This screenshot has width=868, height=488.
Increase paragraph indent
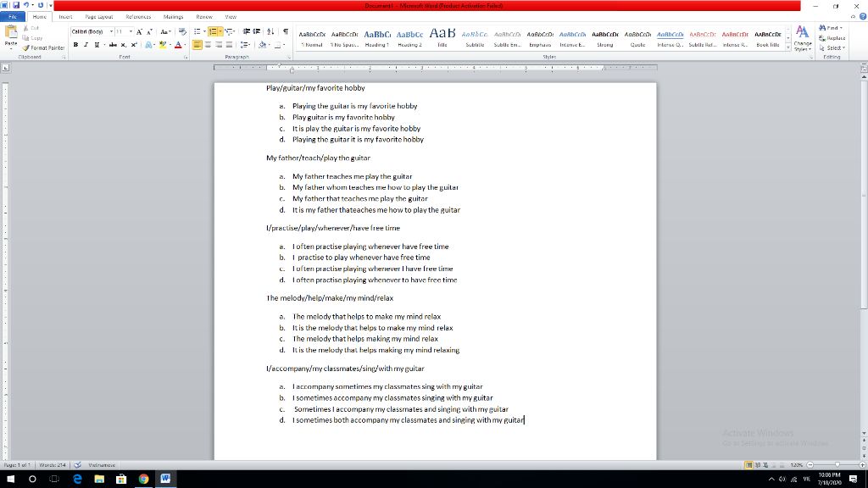pyautogui.click(x=256, y=31)
